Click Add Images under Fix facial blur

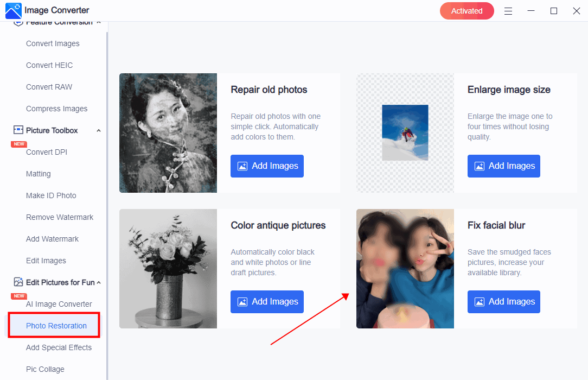[504, 302]
